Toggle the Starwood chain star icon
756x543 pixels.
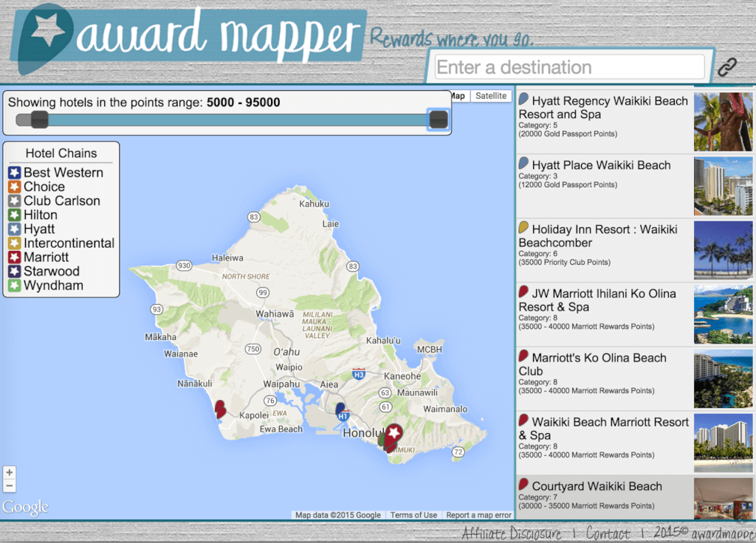pos(15,271)
